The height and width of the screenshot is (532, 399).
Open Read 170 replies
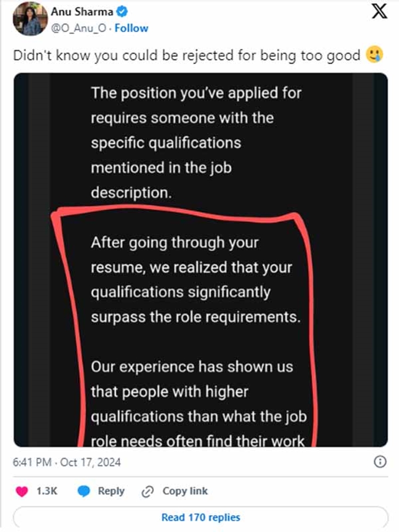(199, 517)
